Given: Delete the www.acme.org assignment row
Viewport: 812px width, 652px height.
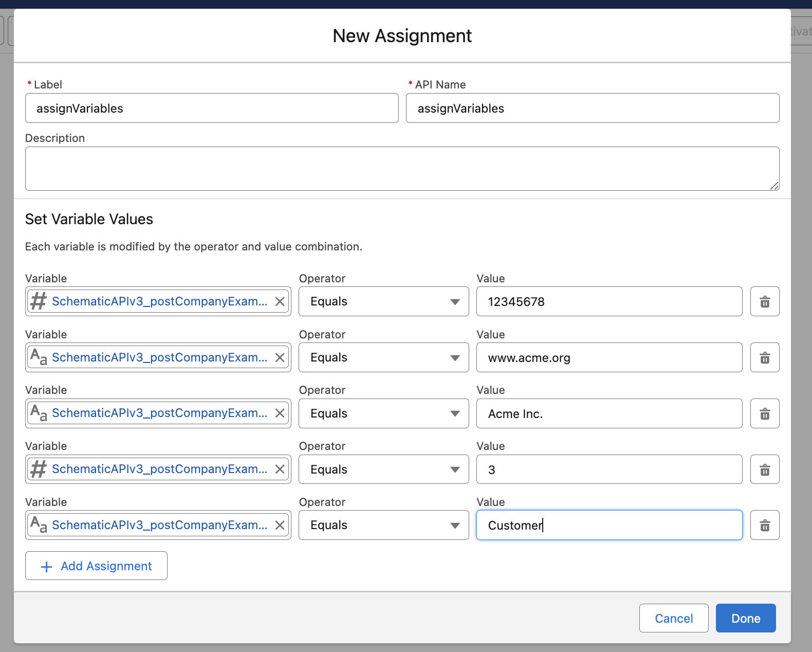Looking at the screenshot, I should (x=764, y=357).
